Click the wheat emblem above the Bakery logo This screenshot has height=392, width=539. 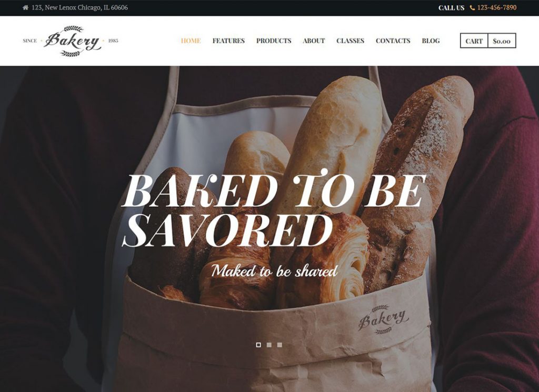point(73,28)
